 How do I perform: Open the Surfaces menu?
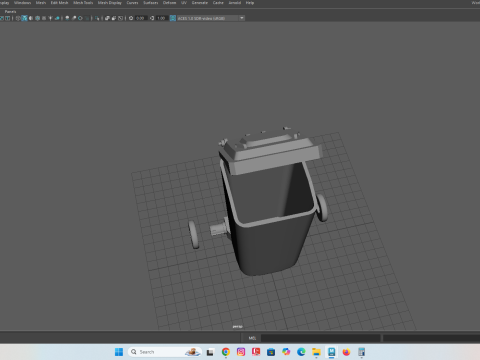151,3
